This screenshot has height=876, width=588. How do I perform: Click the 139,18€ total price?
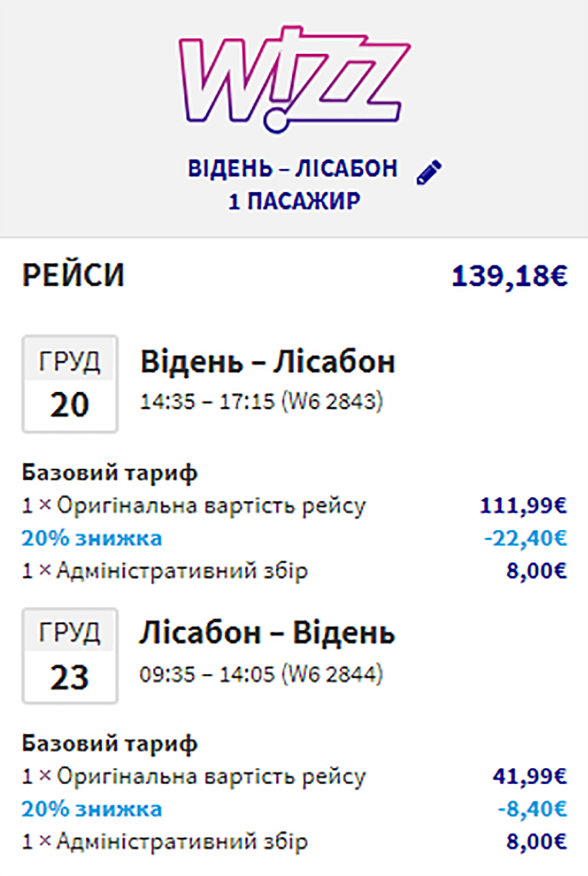[x=509, y=276]
